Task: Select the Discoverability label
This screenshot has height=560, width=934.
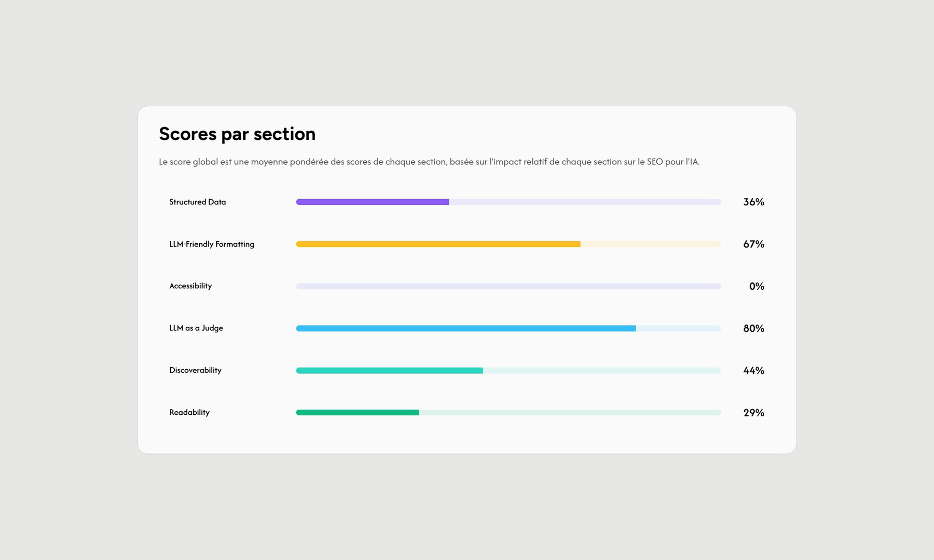Action: (195, 370)
